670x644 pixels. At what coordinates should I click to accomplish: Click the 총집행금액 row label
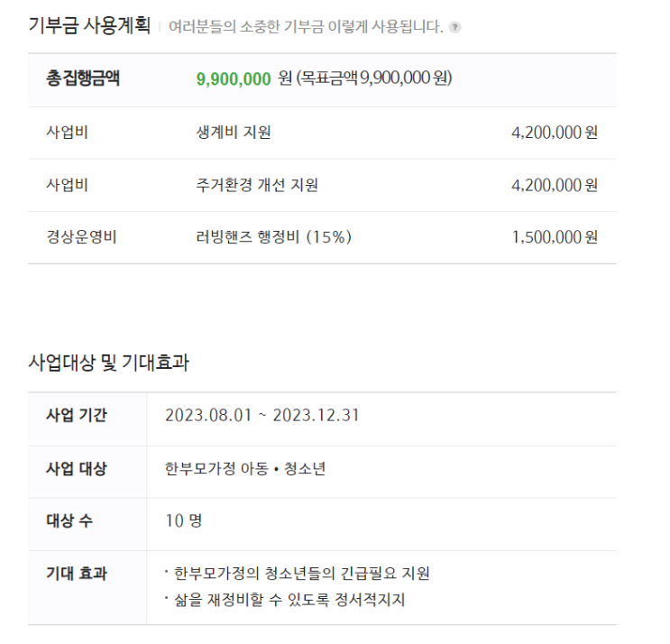pos(83,78)
